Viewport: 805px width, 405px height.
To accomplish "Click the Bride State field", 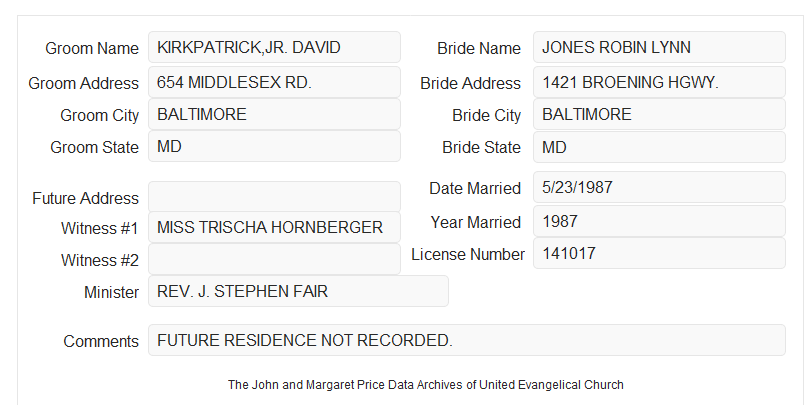I will point(659,147).
